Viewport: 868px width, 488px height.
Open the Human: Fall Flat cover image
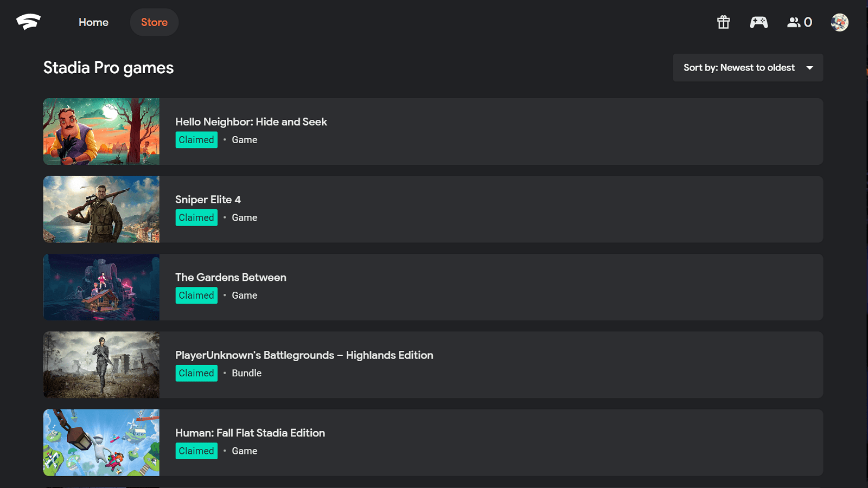101,442
